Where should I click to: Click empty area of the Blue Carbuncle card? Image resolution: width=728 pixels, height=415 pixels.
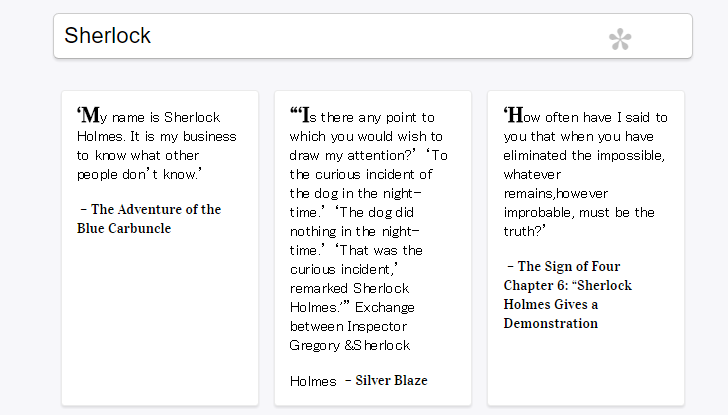click(x=160, y=320)
